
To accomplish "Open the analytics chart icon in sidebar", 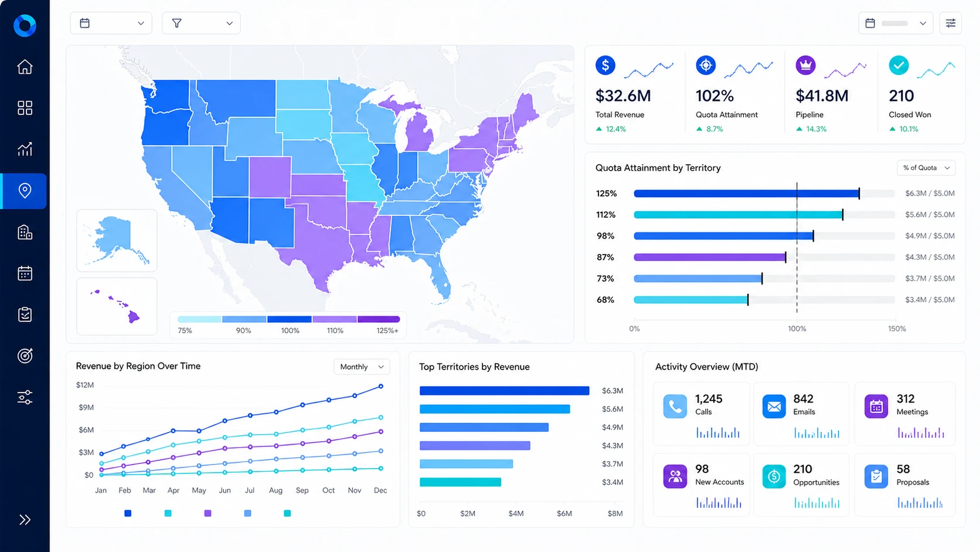I will 25,149.
